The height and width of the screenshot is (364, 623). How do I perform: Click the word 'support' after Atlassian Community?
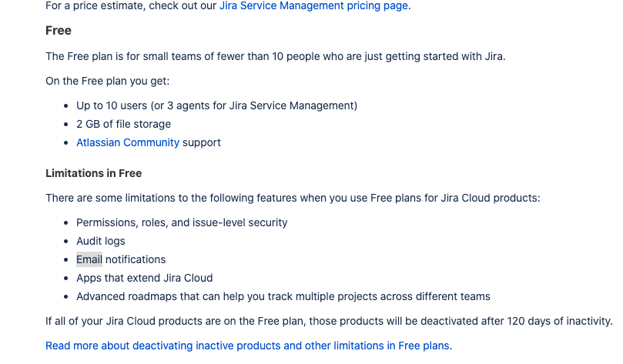[202, 142]
